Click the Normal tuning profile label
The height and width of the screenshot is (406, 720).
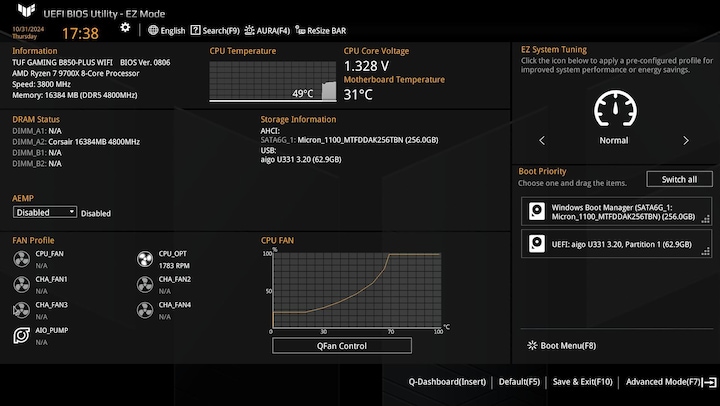click(x=613, y=141)
